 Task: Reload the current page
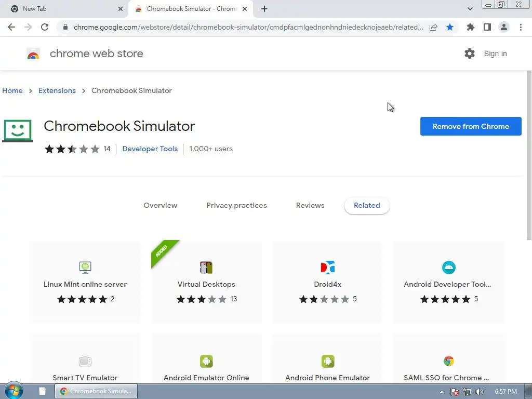point(45,27)
